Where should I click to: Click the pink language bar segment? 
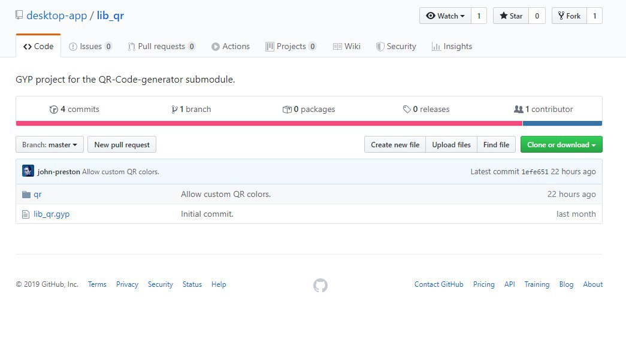pos(269,123)
